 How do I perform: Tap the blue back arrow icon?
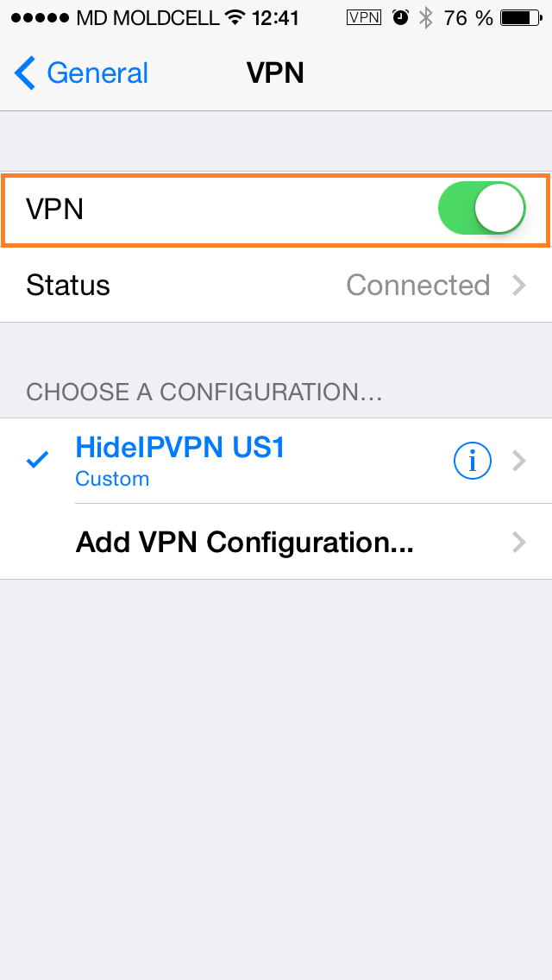point(25,73)
